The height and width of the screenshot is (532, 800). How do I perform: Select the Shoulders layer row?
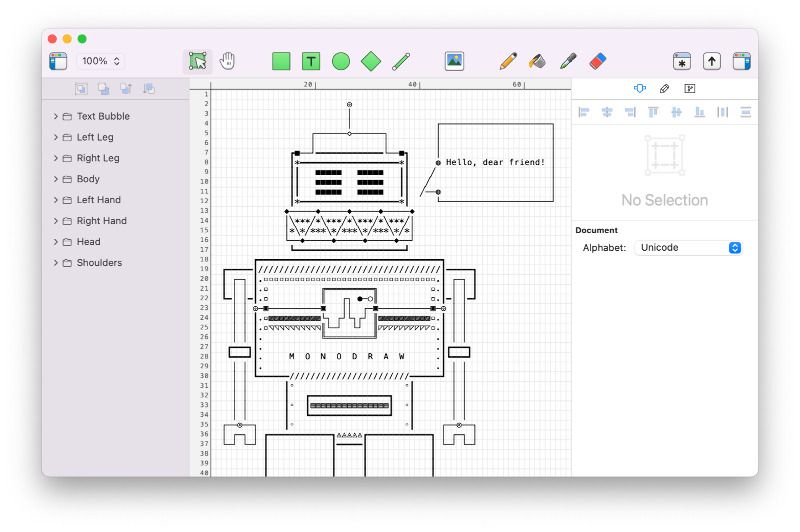(x=116, y=263)
